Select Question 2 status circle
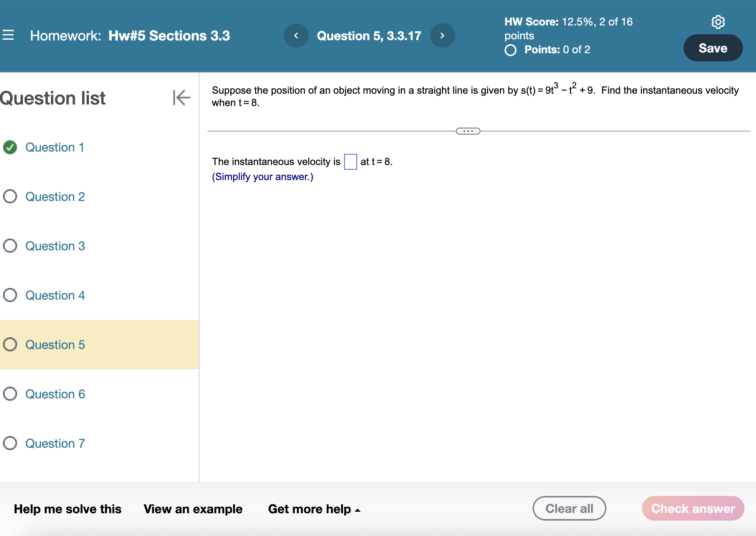The height and width of the screenshot is (536, 756). pyautogui.click(x=10, y=197)
